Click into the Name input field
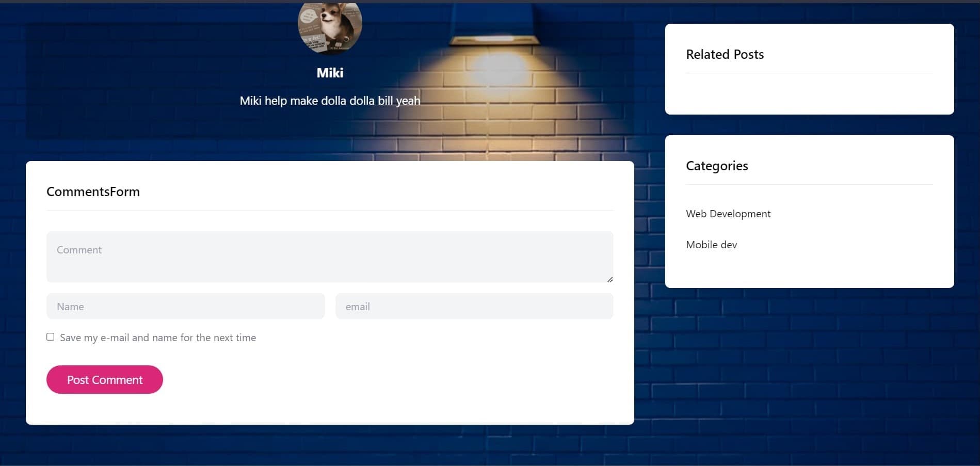Viewport: 980px width, 466px height. click(x=185, y=307)
